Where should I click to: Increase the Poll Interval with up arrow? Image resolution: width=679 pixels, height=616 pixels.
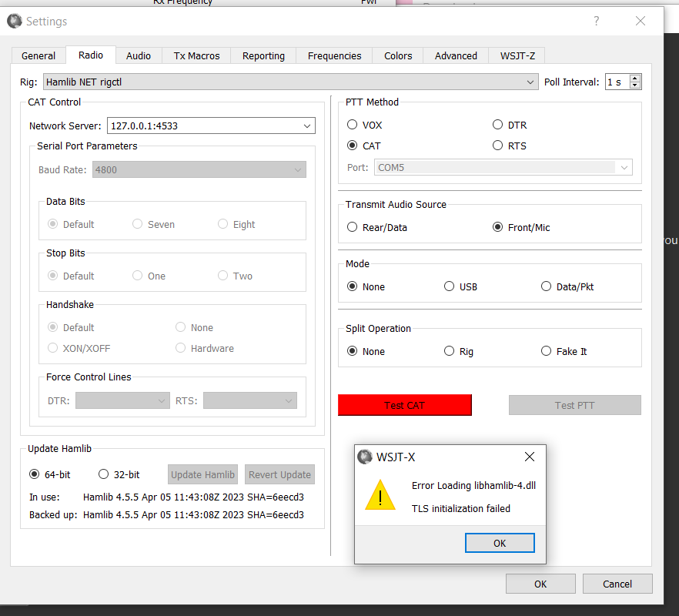click(x=635, y=79)
